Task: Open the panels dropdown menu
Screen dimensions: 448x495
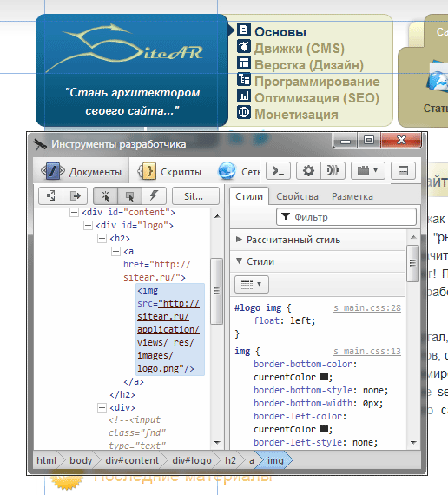Action: [368, 171]
